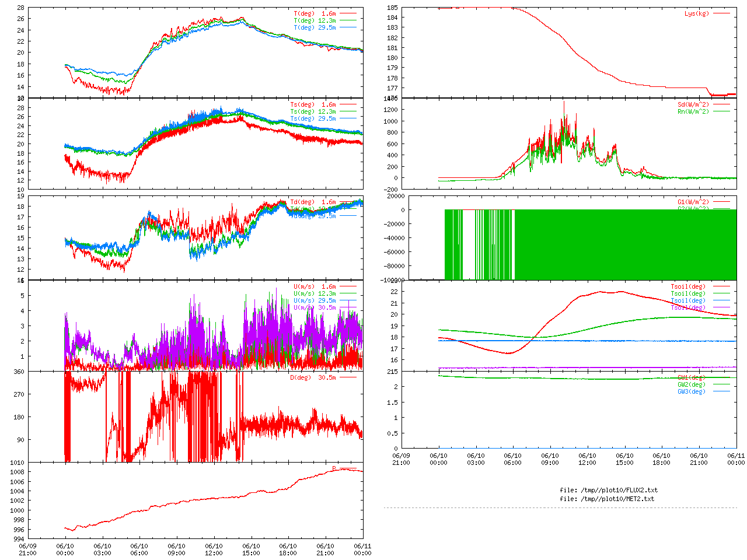This screenshot has height=560, width=747.
Task: Pick the 'U(m/s) 29.5m' legend label
Action: coord(315,301)
